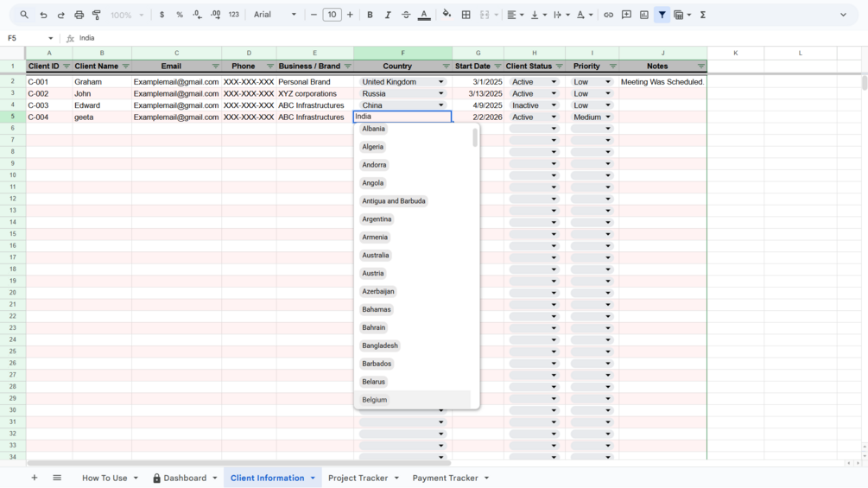Viewport: 868px width, 488px height.
Task: Toggle the filter funnel icon
Action: (662, 15)
